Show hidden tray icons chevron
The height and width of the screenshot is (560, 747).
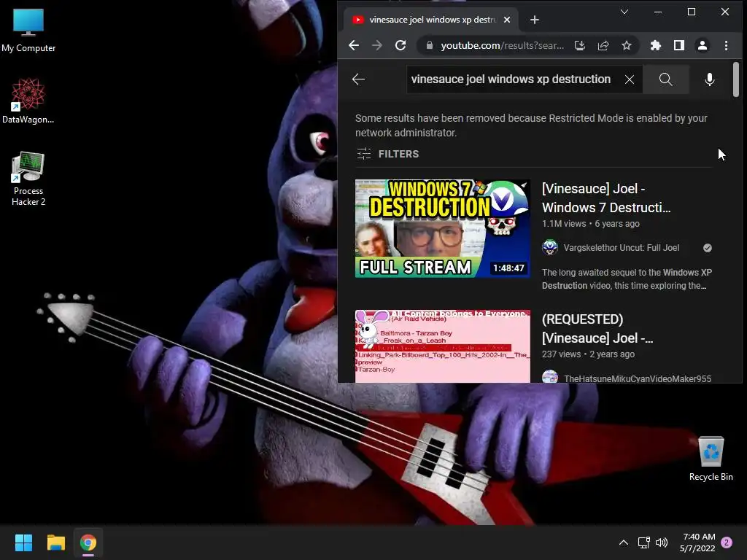(623, 542)
